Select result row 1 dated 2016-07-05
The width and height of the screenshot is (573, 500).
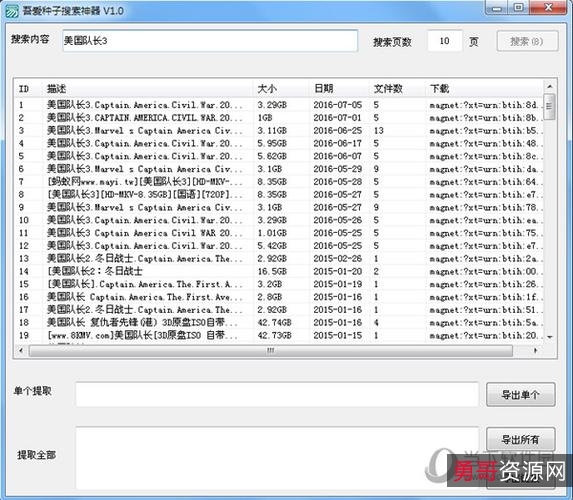(279, 105)
